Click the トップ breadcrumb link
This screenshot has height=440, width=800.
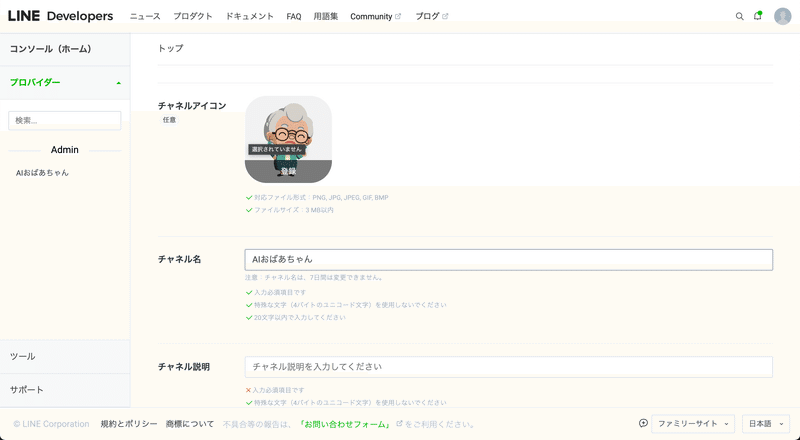point(170,48)
